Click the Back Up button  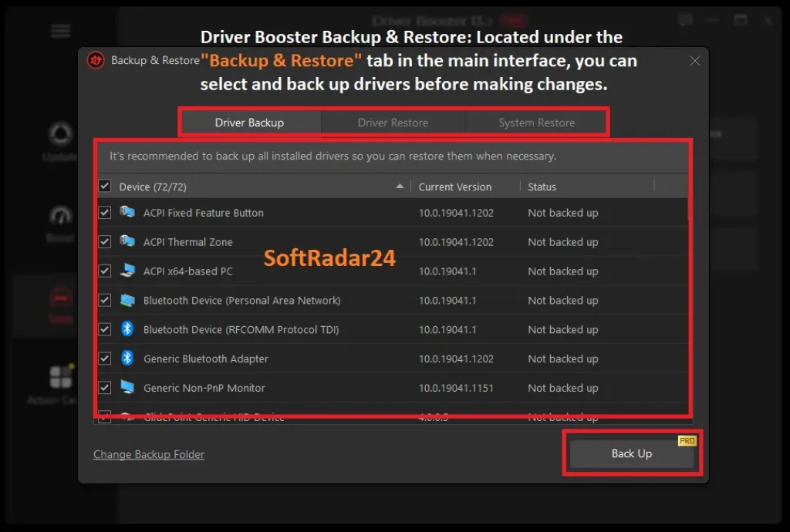pyautogui.click(x=632, y=453)
